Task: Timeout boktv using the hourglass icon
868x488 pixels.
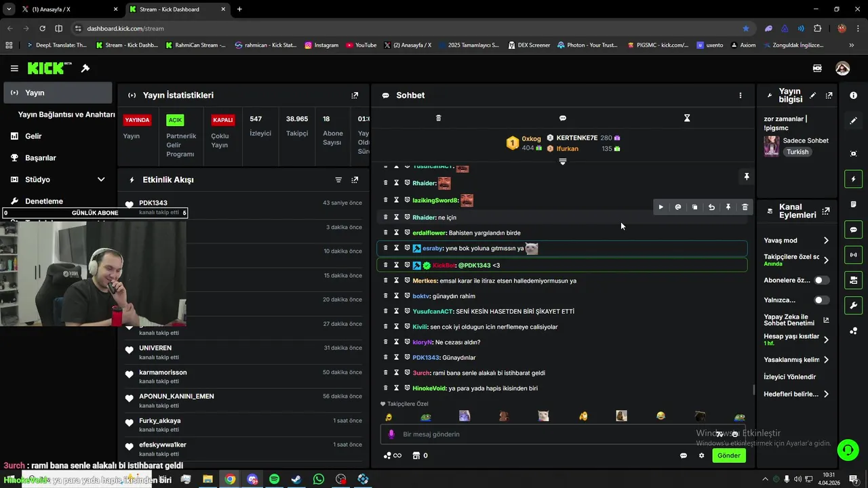Action: pos(397,296)
